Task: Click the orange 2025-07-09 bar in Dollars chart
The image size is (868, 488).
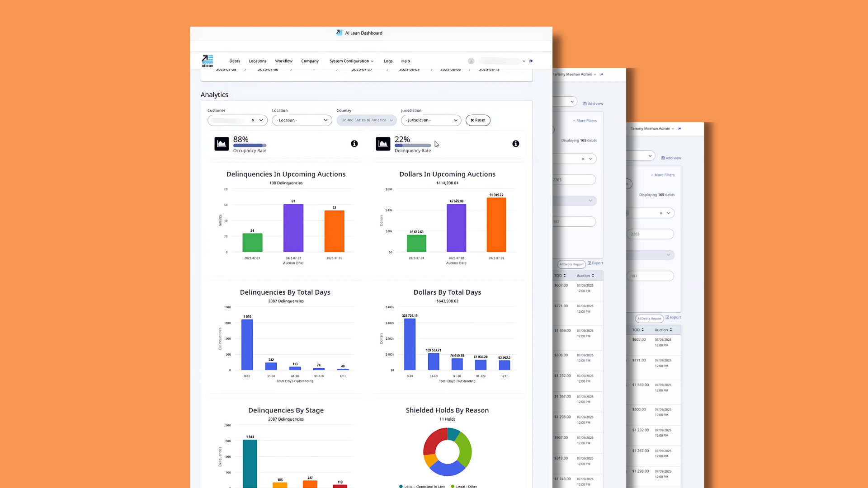Action: pos(496,225)
